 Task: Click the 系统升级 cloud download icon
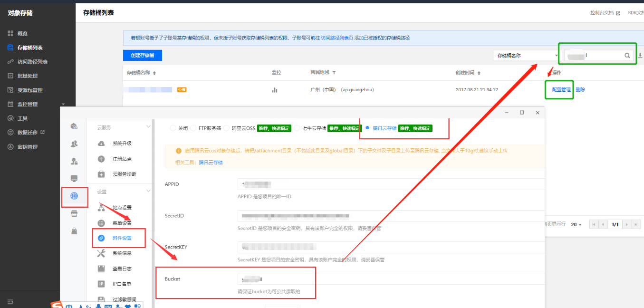[x=101, y=144]
